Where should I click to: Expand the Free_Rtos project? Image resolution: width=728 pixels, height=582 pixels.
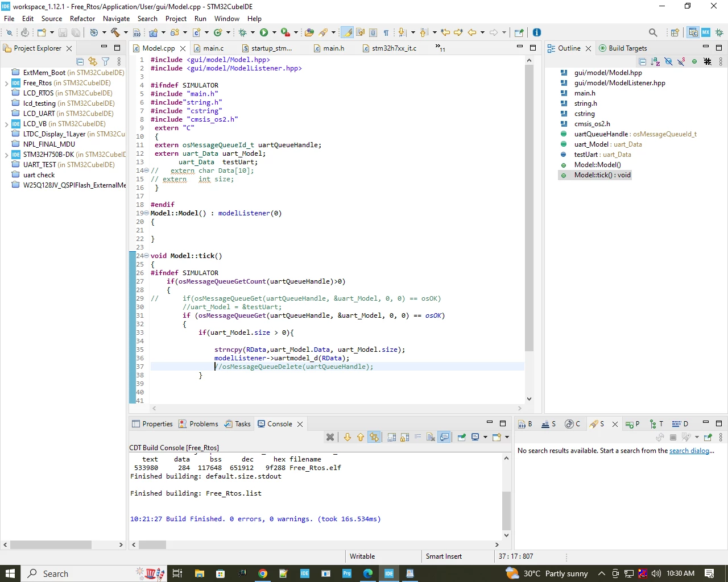(6, 83)
